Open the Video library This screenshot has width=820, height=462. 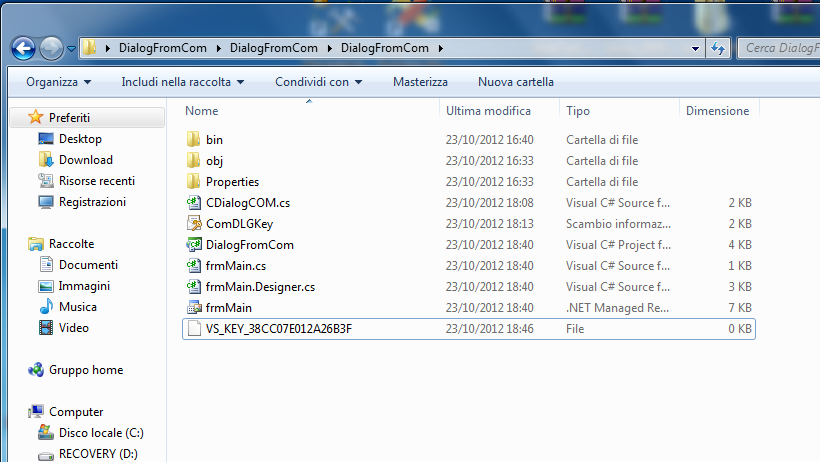click(x=74, y=328)
